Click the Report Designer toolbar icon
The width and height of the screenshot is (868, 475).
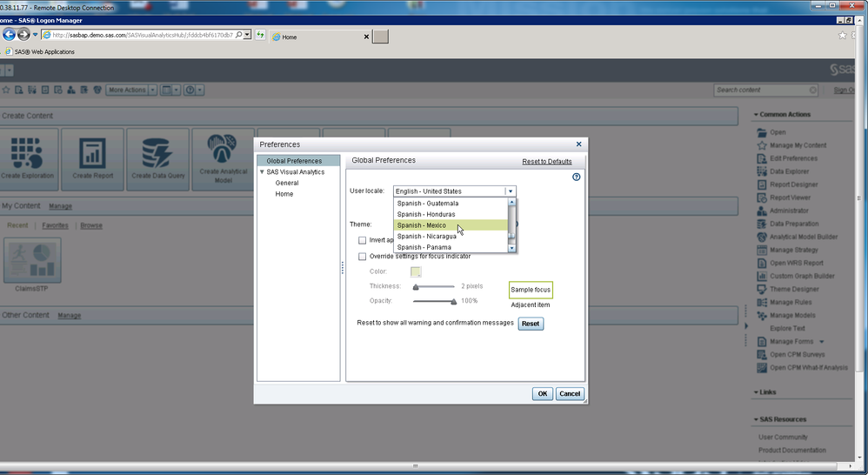tap(45, 90)
